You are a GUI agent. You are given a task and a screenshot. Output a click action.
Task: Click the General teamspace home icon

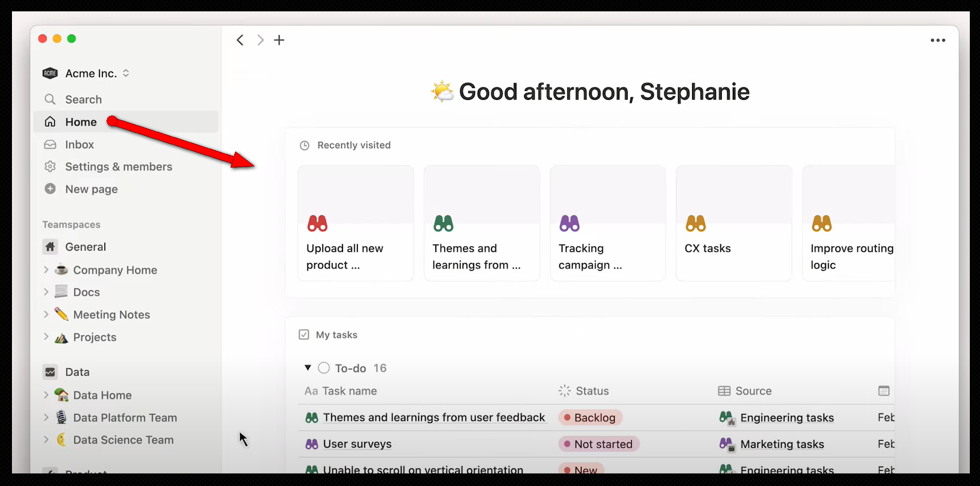point(50,247)
